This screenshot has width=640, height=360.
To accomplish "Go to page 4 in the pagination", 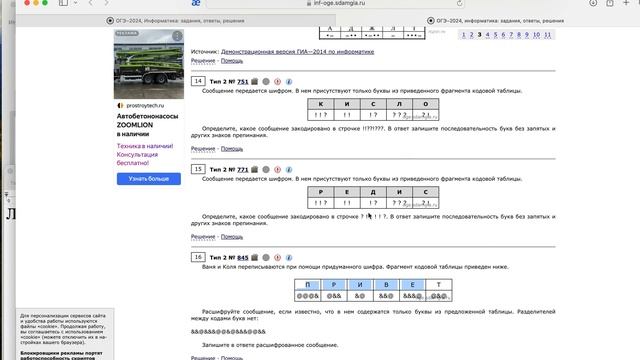I will (x=487, y=35).
